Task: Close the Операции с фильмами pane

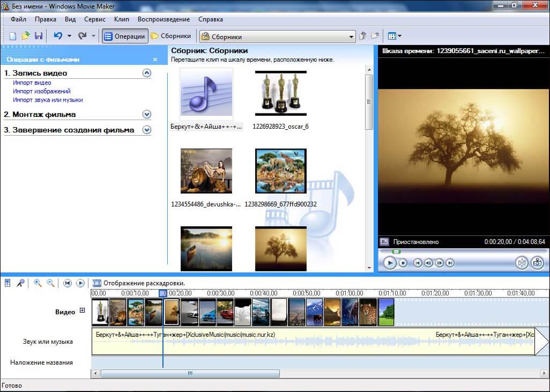Action: coord(155,60)
